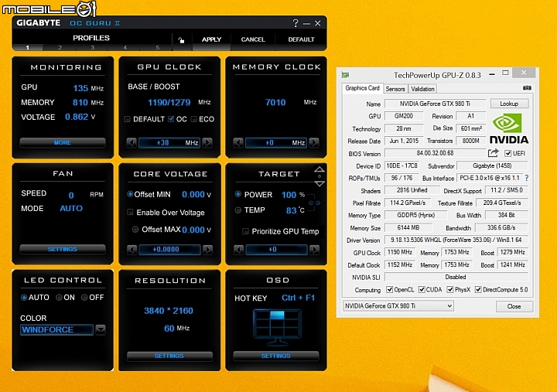Decrease core voltage with left arrow

pos(132,250)
